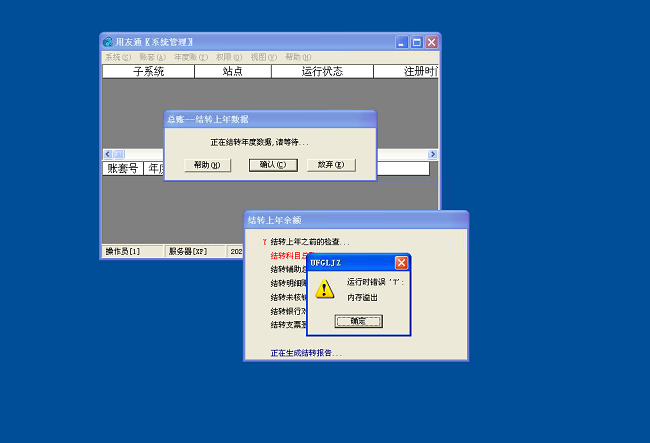Image resolution: width=650 pixels, height=443 pixels.
Task: Click 放弃(E) button in the 结转上年数据 dialog
Action: click(331, 165)
